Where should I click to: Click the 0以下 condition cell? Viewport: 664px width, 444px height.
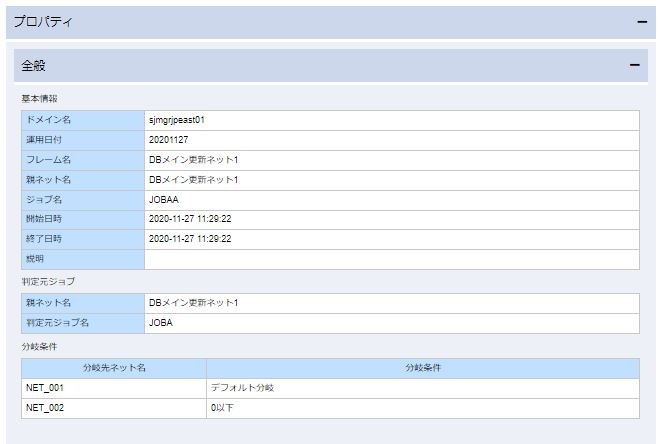click(423, 408)
